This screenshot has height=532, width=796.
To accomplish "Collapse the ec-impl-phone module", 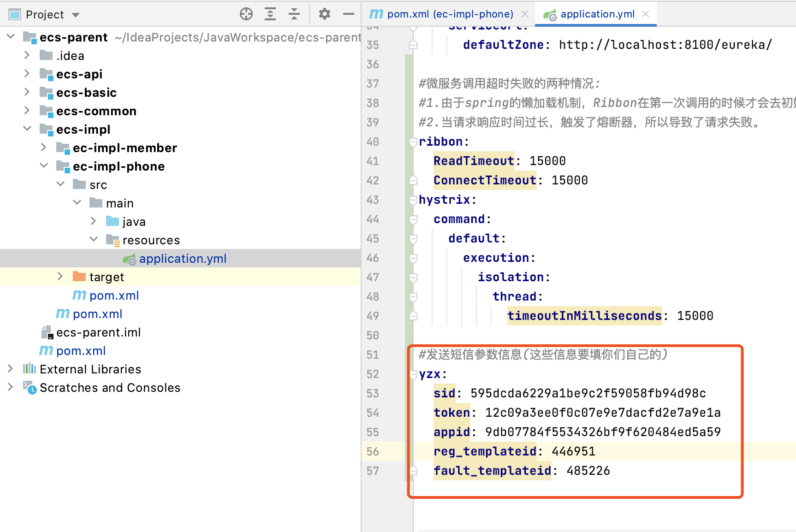I will (x=44, y=166).
